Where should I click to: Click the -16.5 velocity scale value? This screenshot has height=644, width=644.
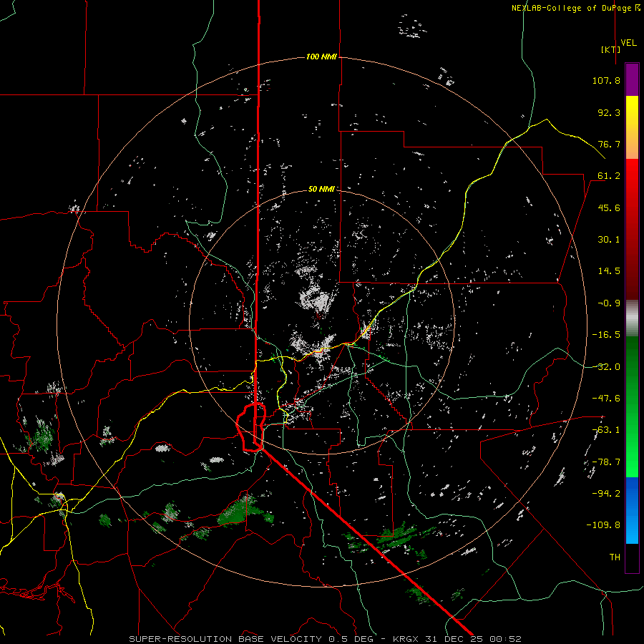pyautogui.click(x=606, y=335)
